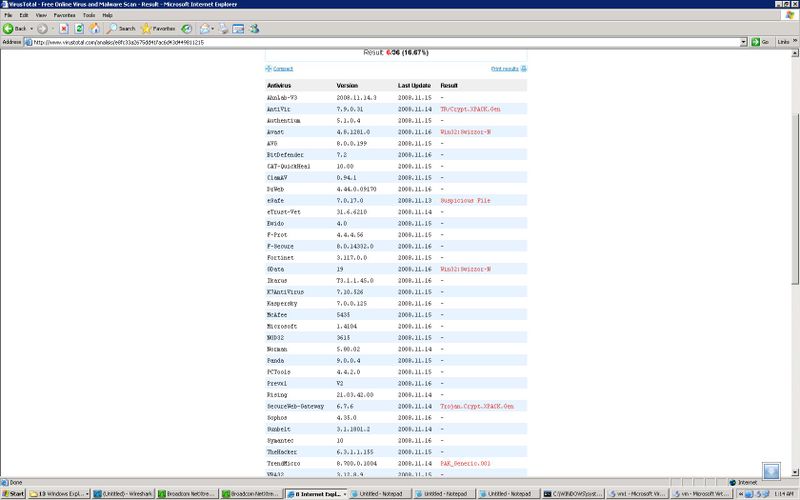
Task: Open the Edit menu
Action: [x=24, y=15]
